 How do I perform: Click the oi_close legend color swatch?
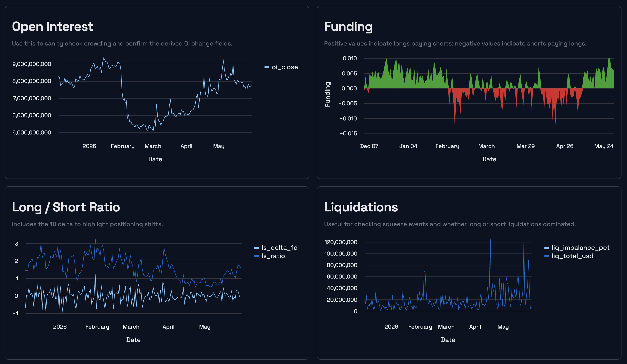click(x=267, y=67)
